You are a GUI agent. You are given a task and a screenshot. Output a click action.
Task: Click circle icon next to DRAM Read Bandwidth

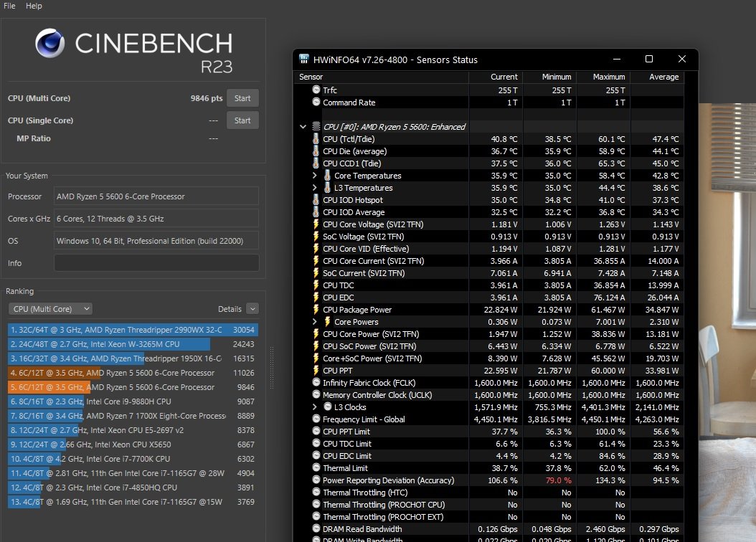click(x=316, y=528)
